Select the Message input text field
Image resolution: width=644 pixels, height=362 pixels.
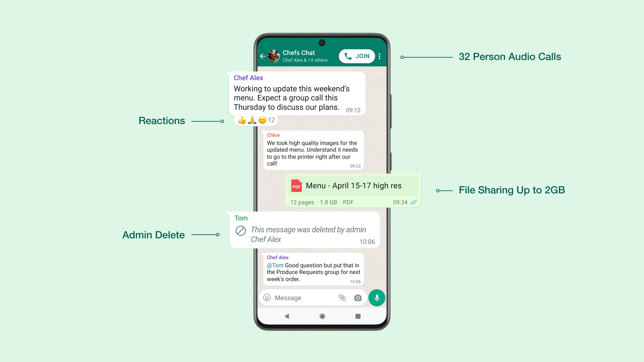(307, 297)
